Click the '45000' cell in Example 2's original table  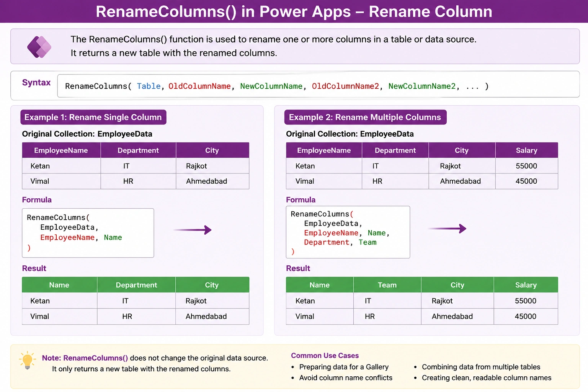(x=527, y=181)
